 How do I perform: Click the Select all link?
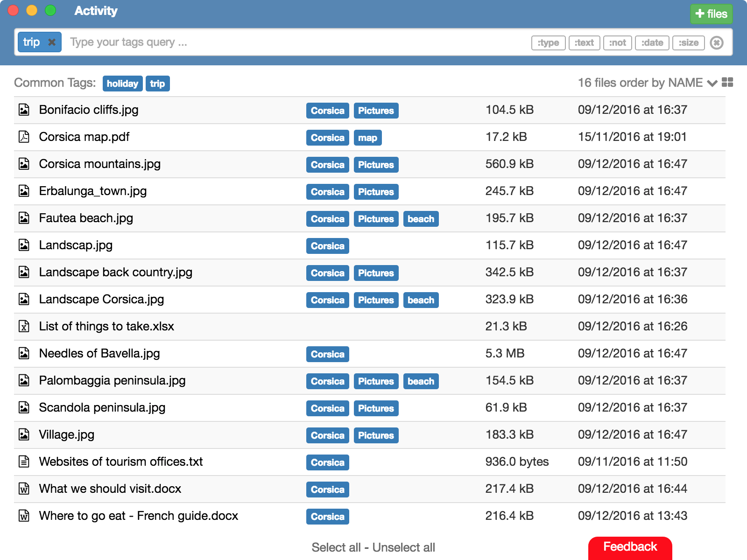[x=337, y=547]
